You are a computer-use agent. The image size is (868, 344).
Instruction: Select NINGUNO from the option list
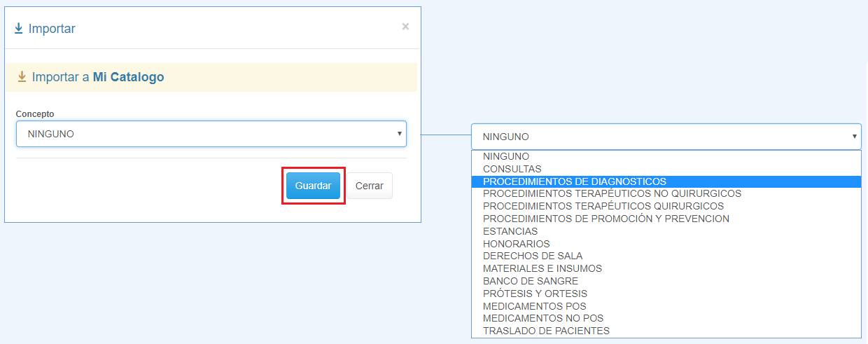click(x=506, y=156)
